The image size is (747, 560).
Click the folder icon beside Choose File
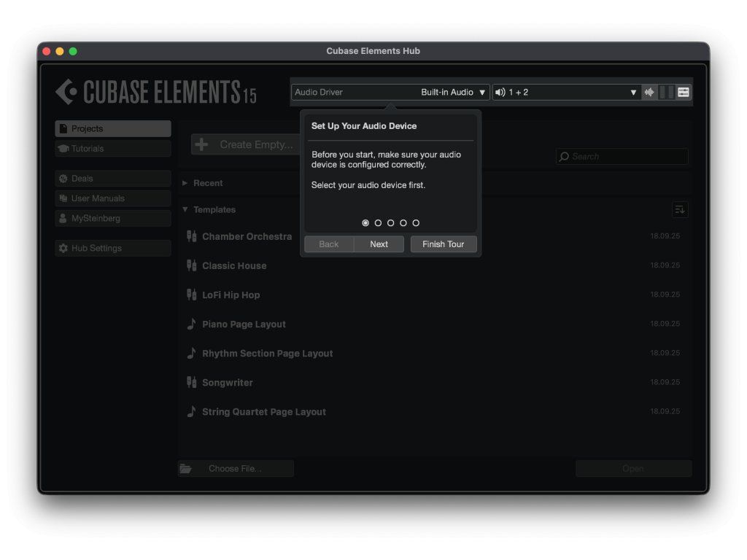click(x=186, y=469)
